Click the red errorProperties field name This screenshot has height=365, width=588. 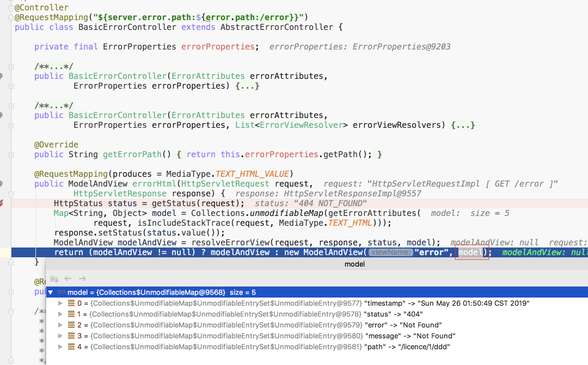218,46
